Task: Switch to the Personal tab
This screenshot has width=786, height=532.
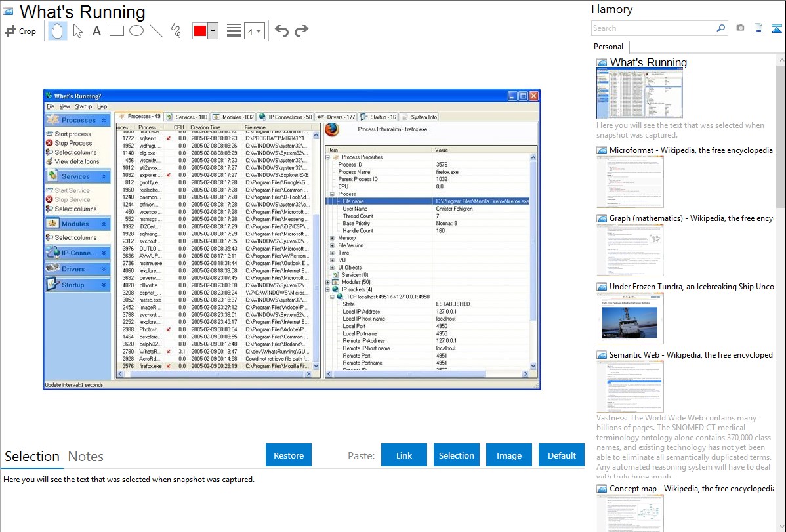Action: [x=609, y=47]
